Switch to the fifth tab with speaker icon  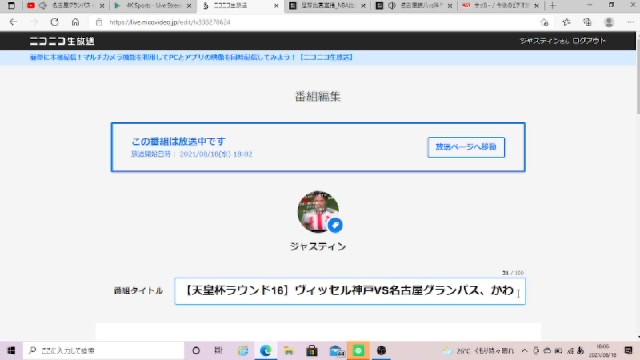pyautogui.click(x=414, y=6)
